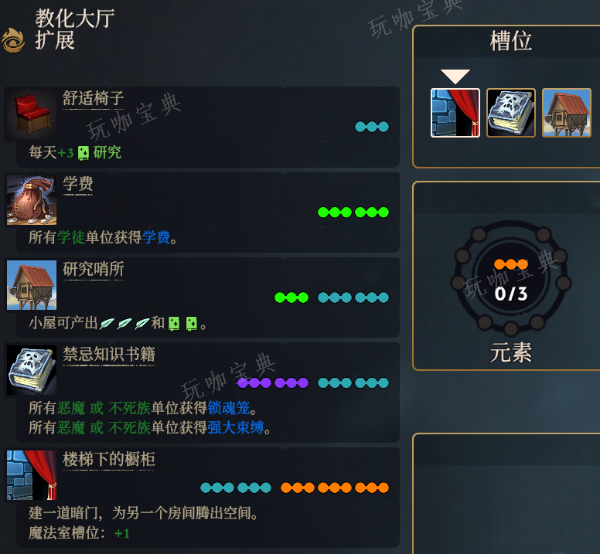Click the blue 锁魂笼 keyword

[x=229, y=408]
